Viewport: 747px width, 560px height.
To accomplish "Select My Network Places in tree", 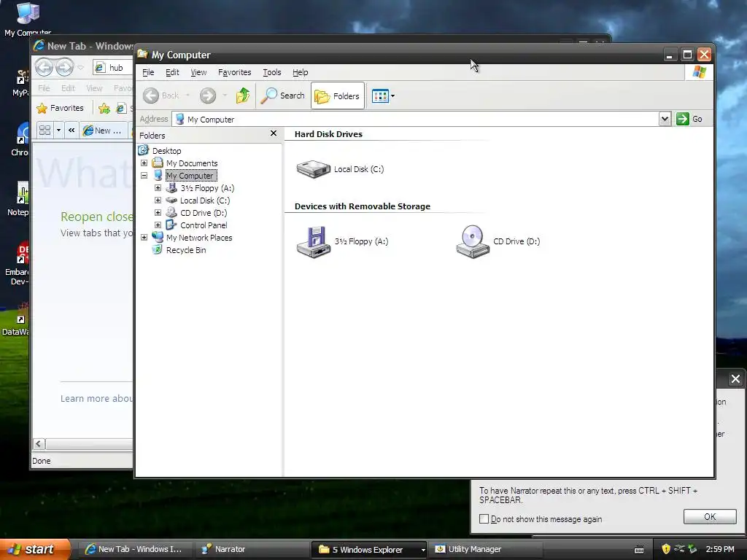I will coord(198,238).
